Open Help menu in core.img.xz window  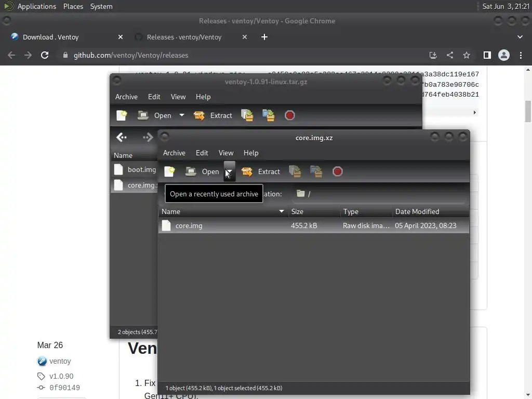click(251, 153)
